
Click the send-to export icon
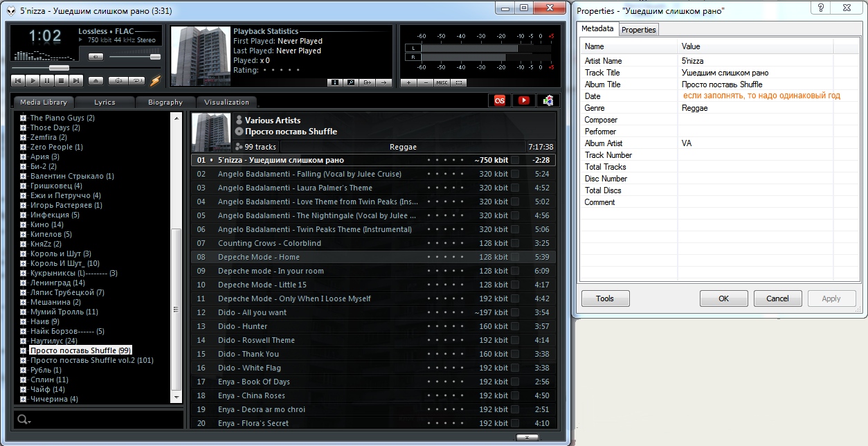pos(368,82)
